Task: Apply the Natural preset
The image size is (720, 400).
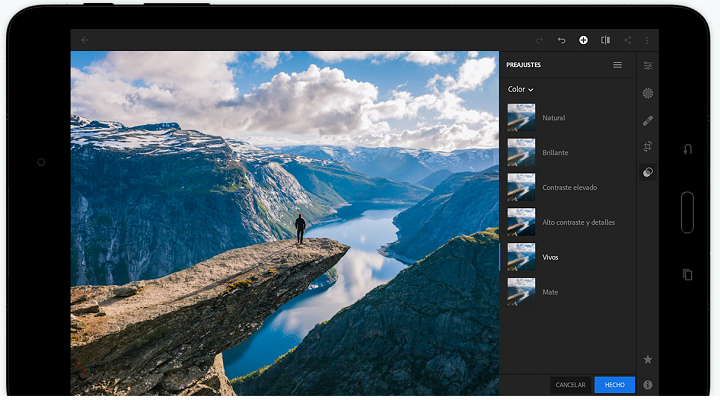Action: point(568,118)
